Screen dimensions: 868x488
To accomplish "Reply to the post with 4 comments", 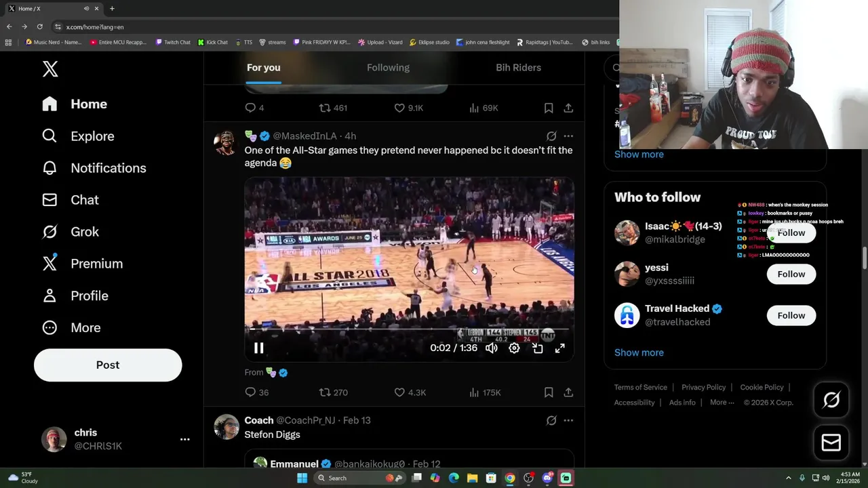I will click(254, 108).
